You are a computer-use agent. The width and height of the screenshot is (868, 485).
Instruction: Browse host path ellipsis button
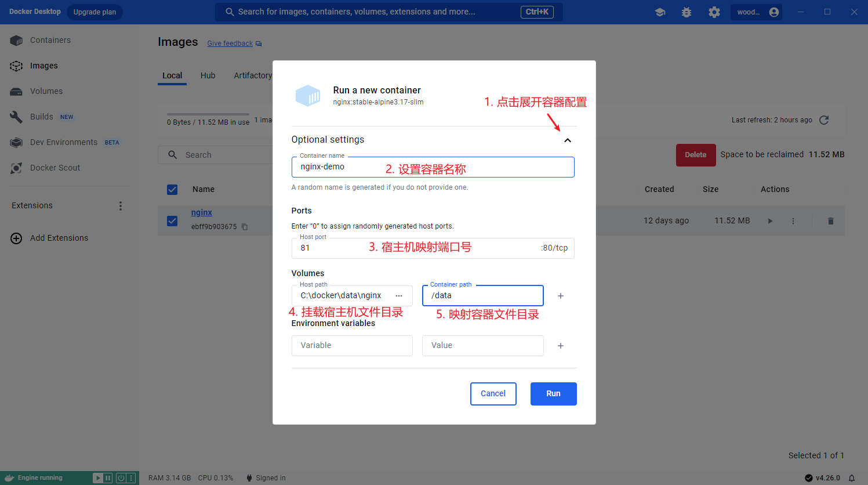coord(399,296)
